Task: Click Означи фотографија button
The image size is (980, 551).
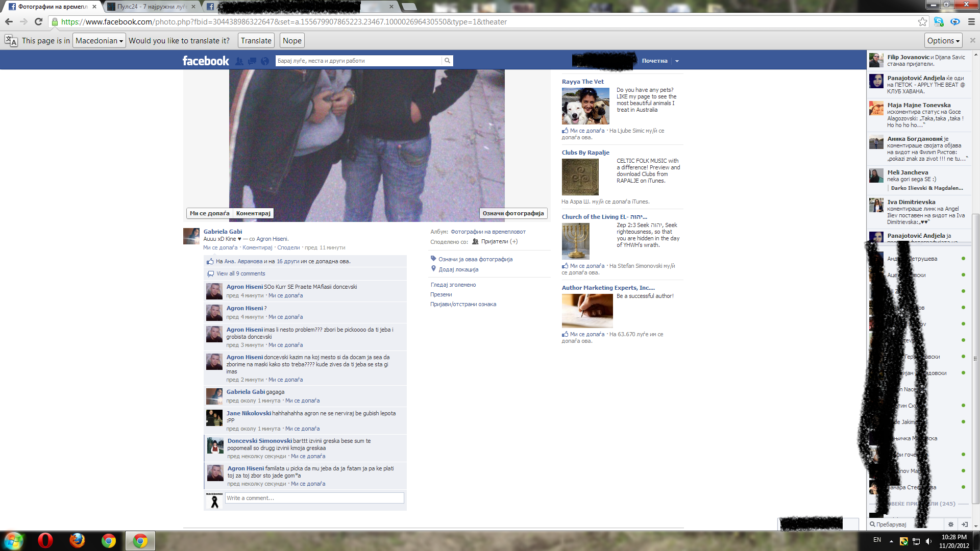Action: pos(513,213)
